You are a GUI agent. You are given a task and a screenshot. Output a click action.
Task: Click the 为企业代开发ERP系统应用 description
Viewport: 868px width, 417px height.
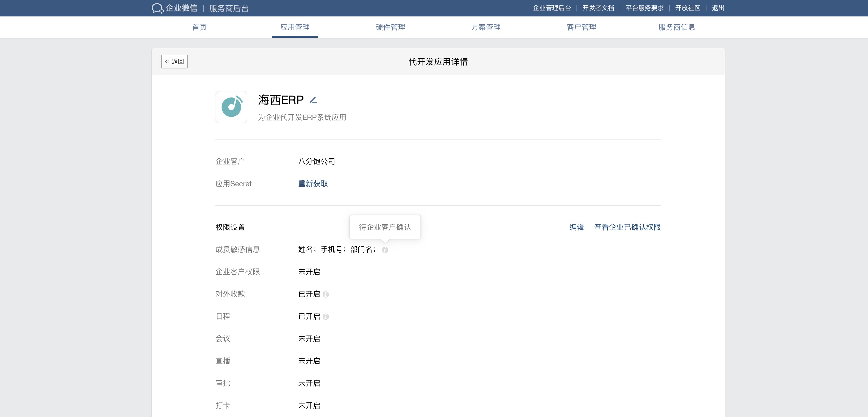coord(302,117)
